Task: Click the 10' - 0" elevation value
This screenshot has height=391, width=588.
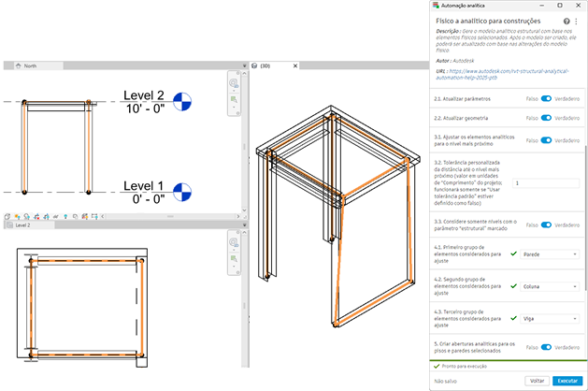Action: tap(146, 109)
